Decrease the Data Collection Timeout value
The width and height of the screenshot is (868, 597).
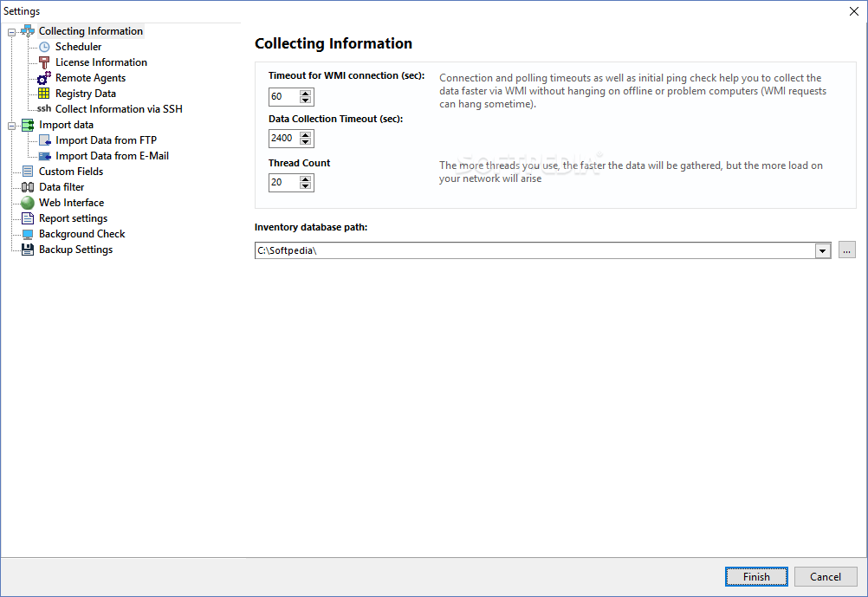306,142
